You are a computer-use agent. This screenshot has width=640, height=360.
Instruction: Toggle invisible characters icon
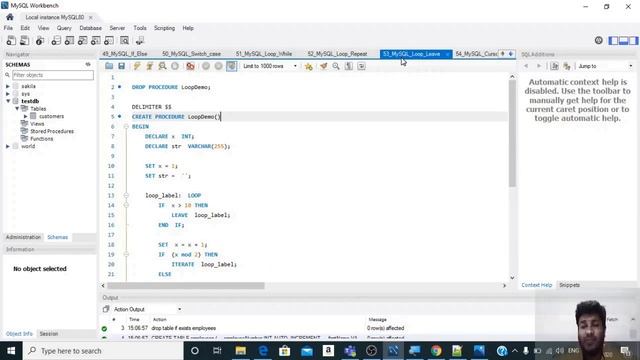349,66
